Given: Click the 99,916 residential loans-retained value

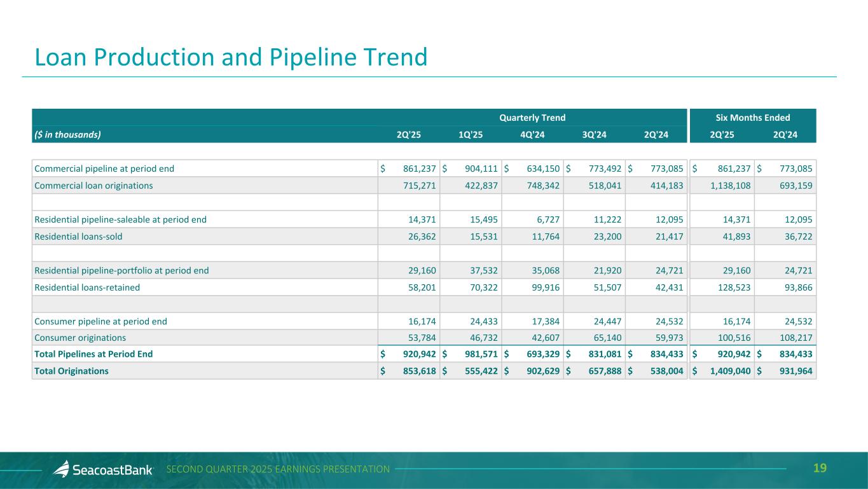Looking at the screenshot, I should (x=541, y=287).
